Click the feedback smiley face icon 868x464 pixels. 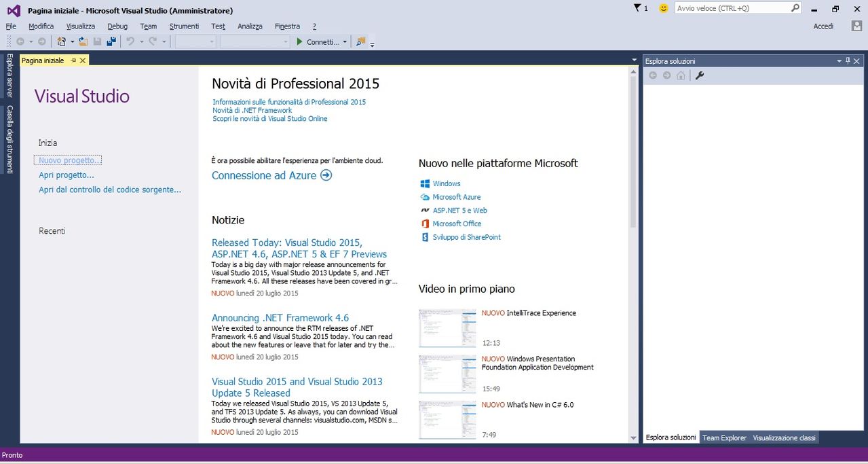[x=664, y=8]
